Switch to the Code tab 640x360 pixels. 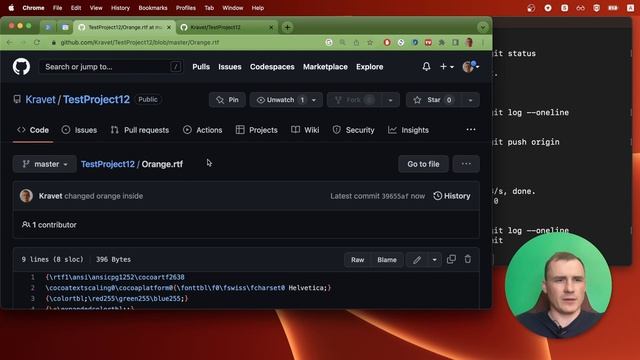[x=33, y=130]
